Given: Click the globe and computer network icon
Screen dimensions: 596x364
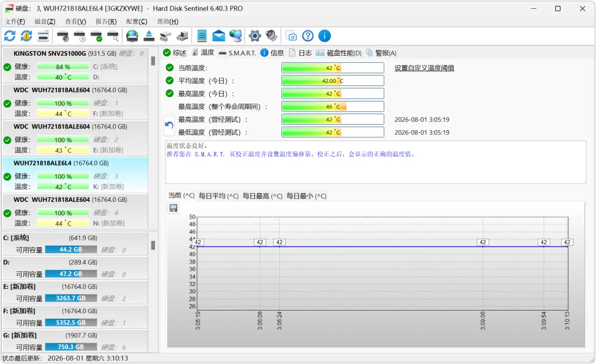Looking at the screenshot, I should tap(236, 36).
